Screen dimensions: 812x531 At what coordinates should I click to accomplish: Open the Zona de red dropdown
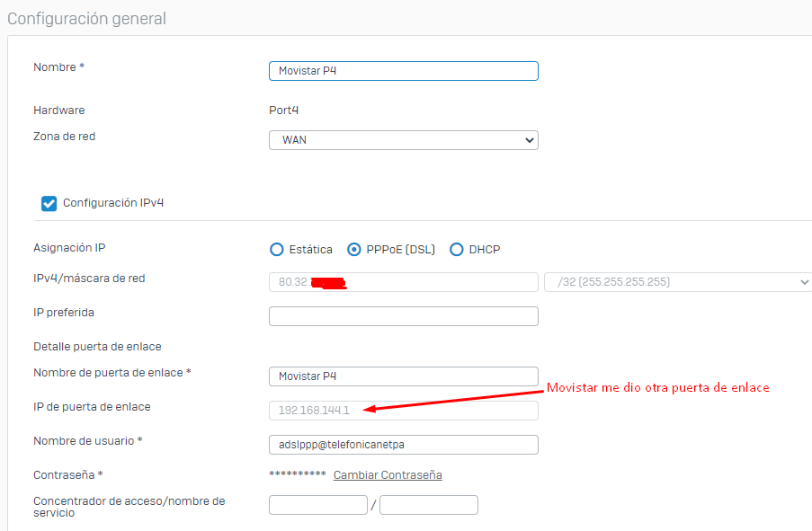tap(403, 139)
